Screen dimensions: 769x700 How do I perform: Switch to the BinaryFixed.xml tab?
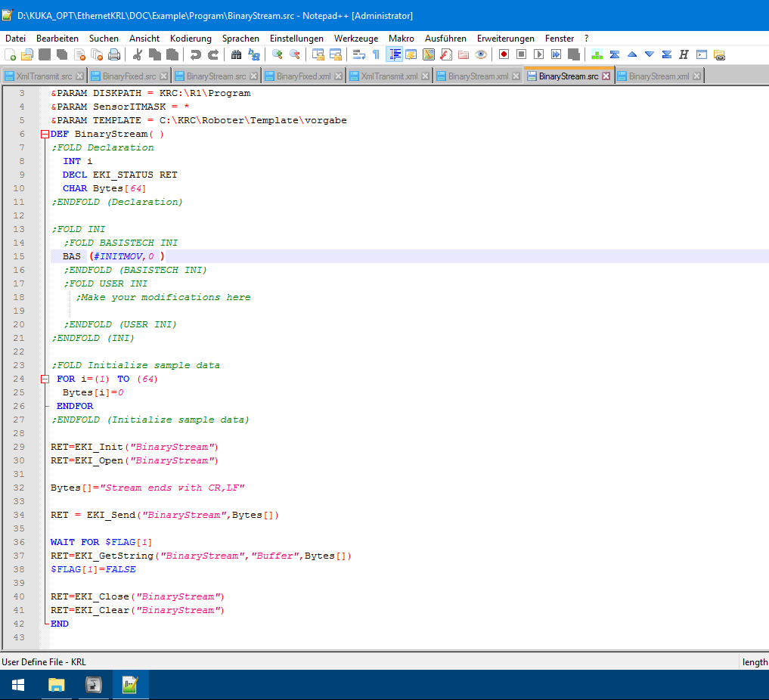tap(303, 76)
